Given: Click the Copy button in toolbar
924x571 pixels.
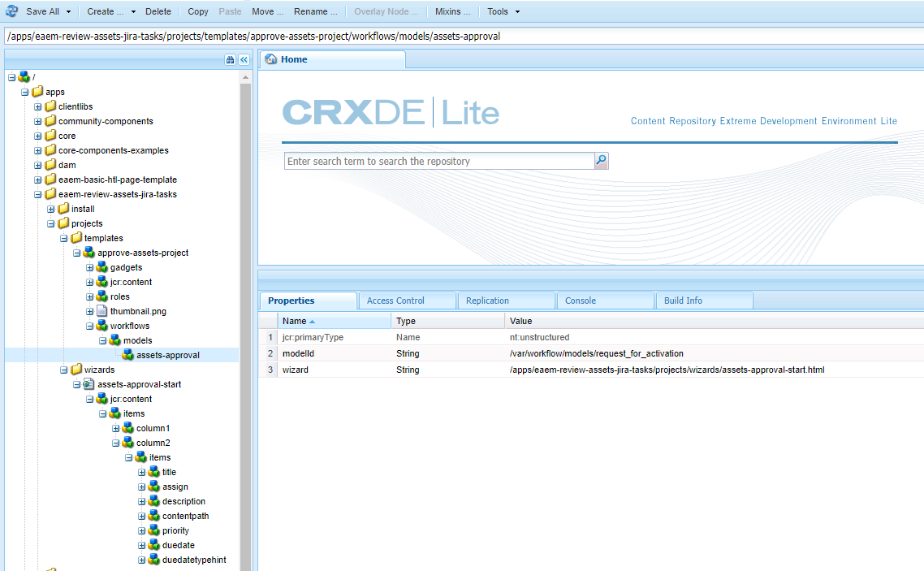Looking at the screenshot, I should coord(198,11).
